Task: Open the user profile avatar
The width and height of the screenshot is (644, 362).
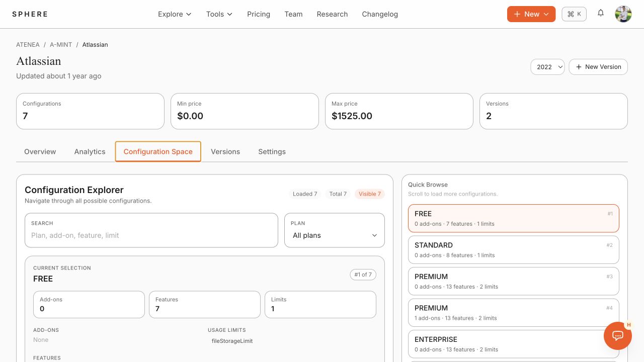Action: click(x=623, y=14)
